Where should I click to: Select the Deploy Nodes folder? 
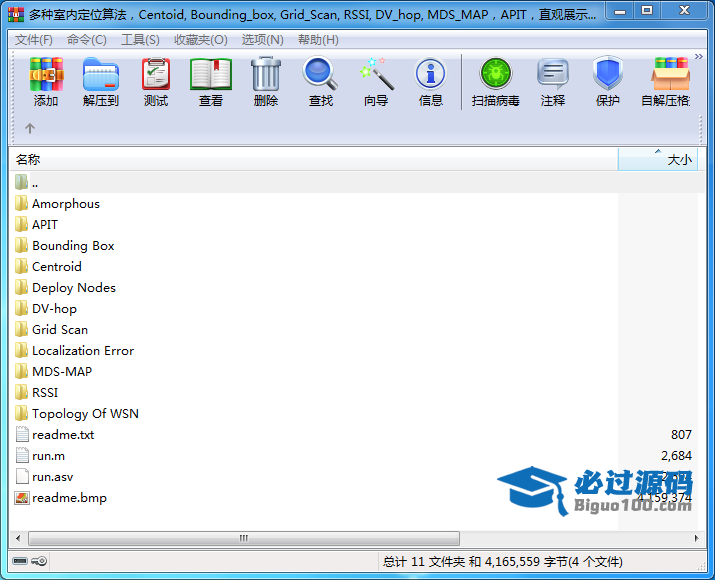click(65, 288)
